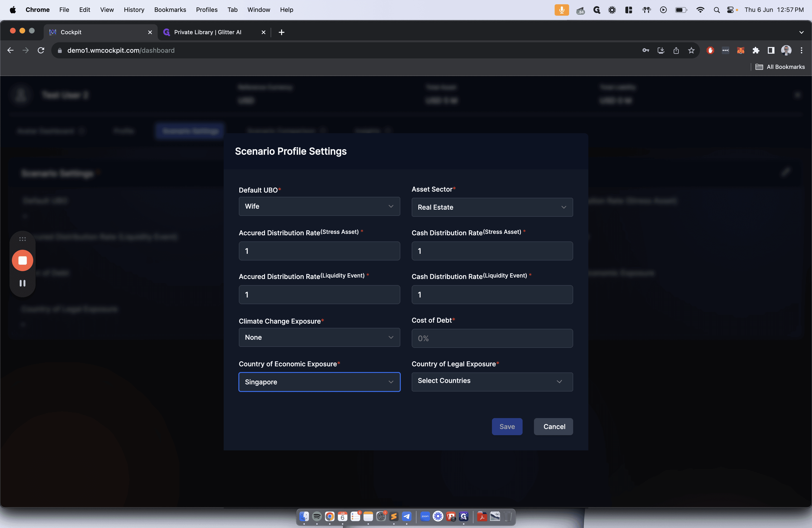This screenshot has height=528, width=812.
Task: Click Cash Distribution Rate Liquidity Event field
Action: 492,295
